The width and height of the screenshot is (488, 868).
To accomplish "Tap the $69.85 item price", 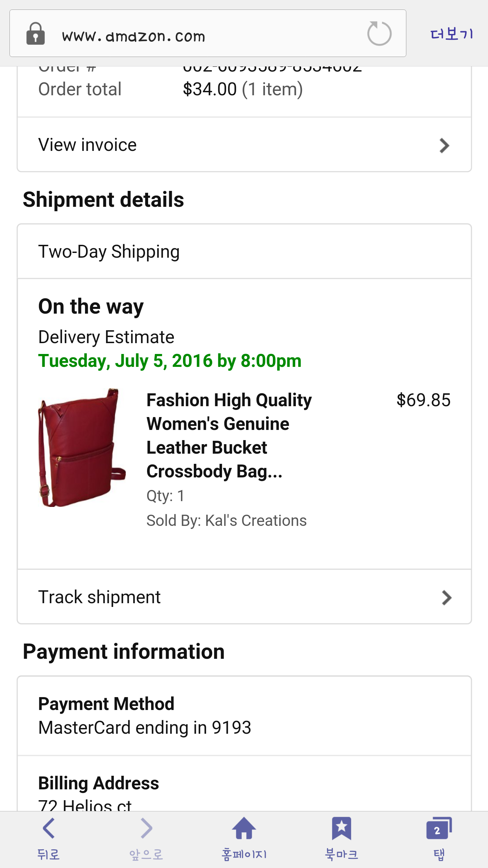I will pyautogui.click(x=423, y=400).
